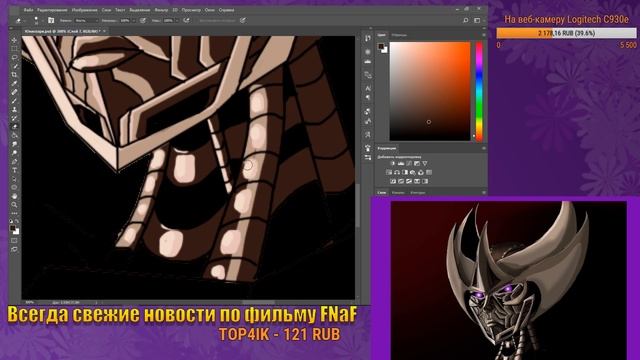Select the Move tool
The width and height of the screenshot is (640, 360).
[14, 40]
